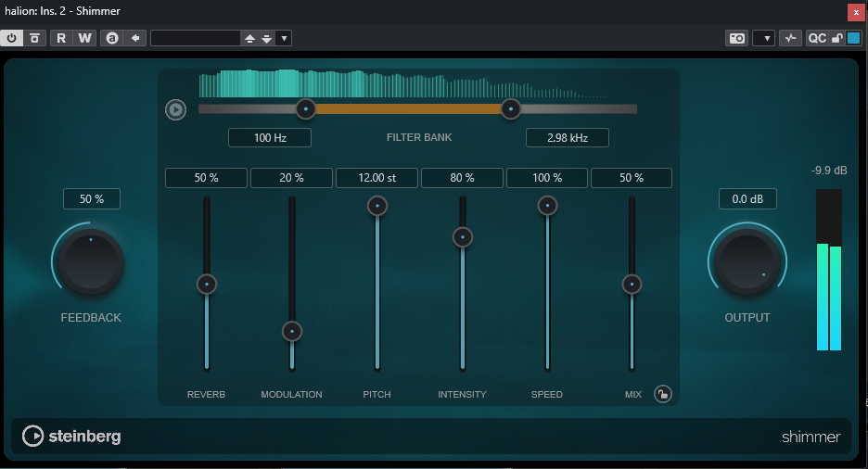The width and height of the screenshot is (868, 469).
Task: Click the output level meter
Action: [829, 270]
